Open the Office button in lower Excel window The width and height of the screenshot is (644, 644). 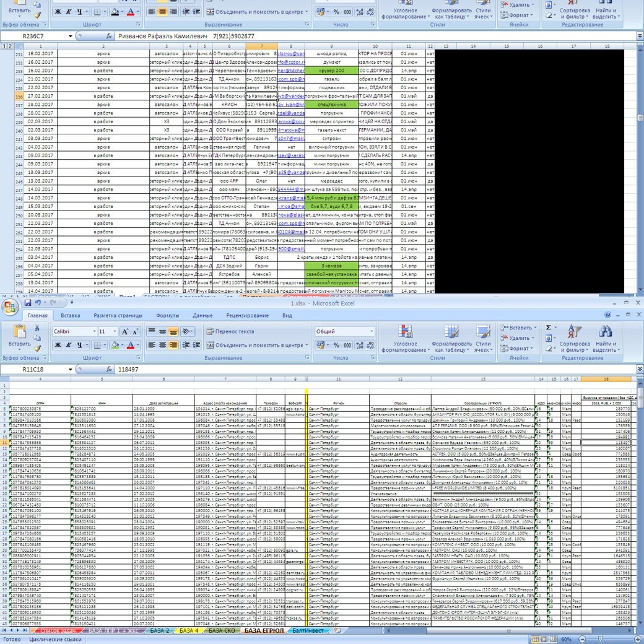pos(10,307)
